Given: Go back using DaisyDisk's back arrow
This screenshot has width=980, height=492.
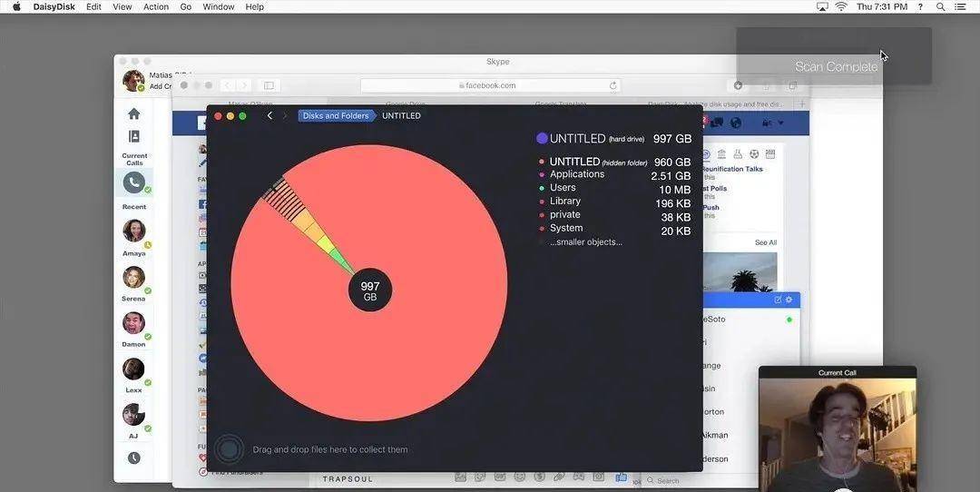Looking at the screenshot, I should [269, 116].
